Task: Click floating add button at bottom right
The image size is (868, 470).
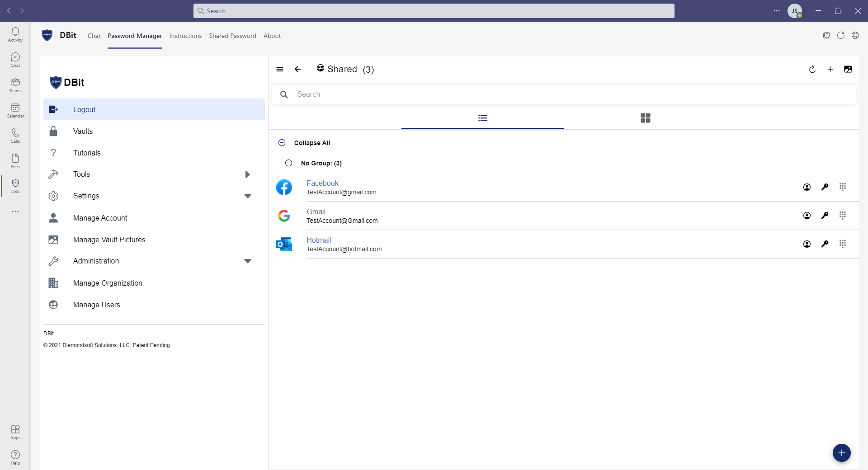Action: (x=842, y=453)
